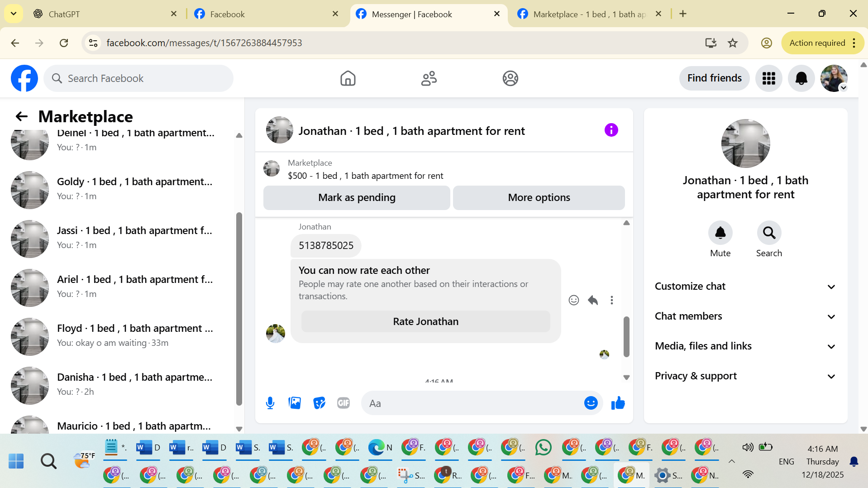Open the emoji picker in message box
This screenshot has width=868, height=488.
pos(591,403)
